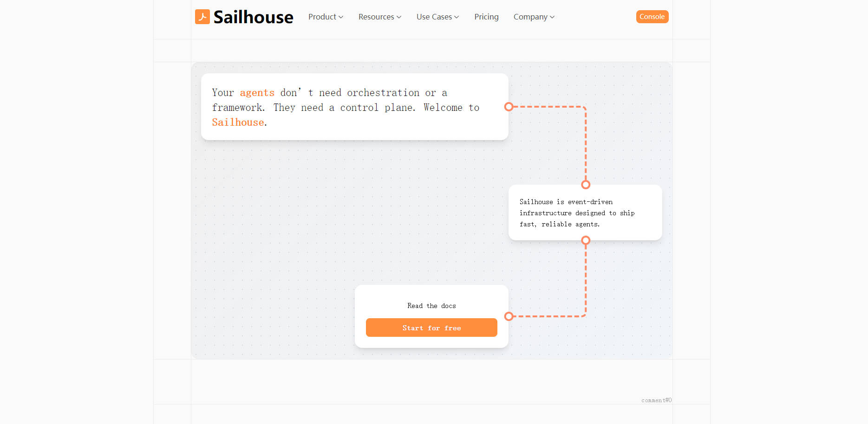This screenshot has width=868, height=424.
Task: Click the orange Sailhouse logo icon
Action: (202, 17)
